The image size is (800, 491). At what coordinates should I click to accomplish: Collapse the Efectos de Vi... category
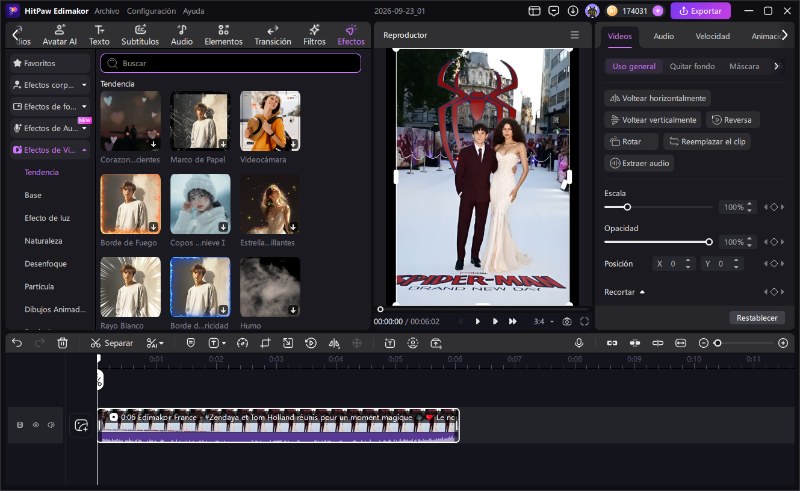[x=50, y=150]
